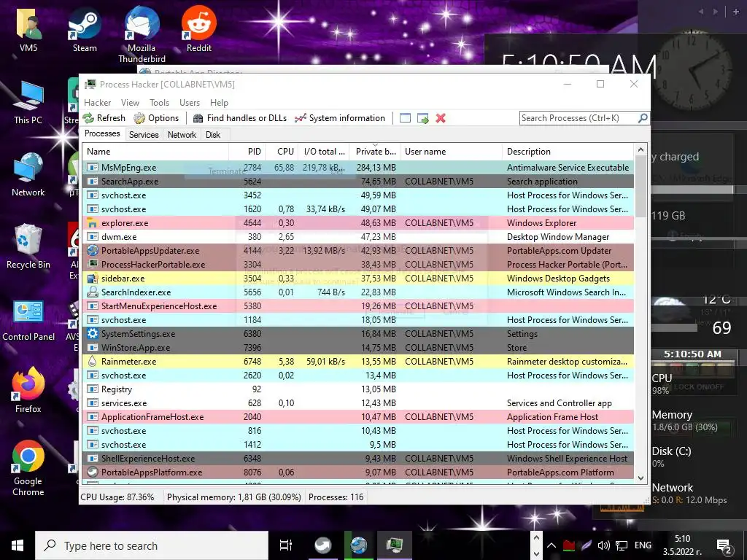Open the Help menu
The image size is (747, 560).
219,103
